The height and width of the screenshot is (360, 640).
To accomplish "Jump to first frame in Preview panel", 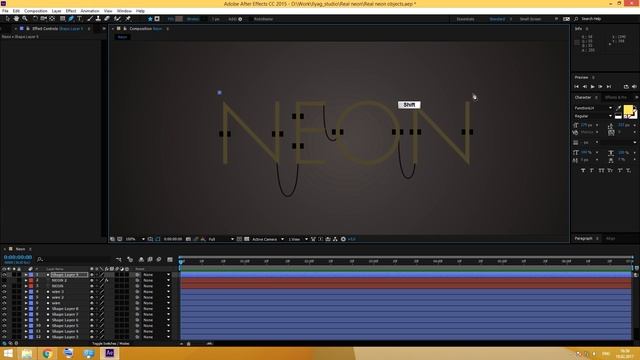I will pyautogui.click(x=576, y=87).
